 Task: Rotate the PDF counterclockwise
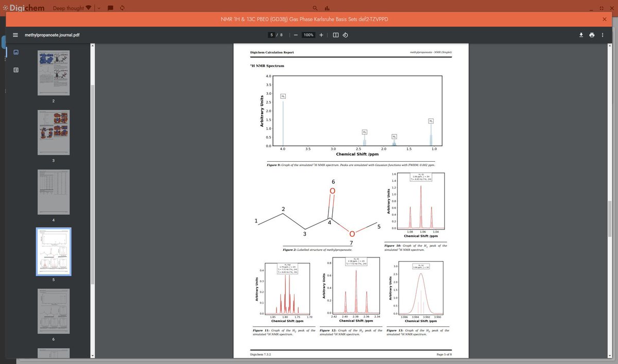tap(346, 35)
